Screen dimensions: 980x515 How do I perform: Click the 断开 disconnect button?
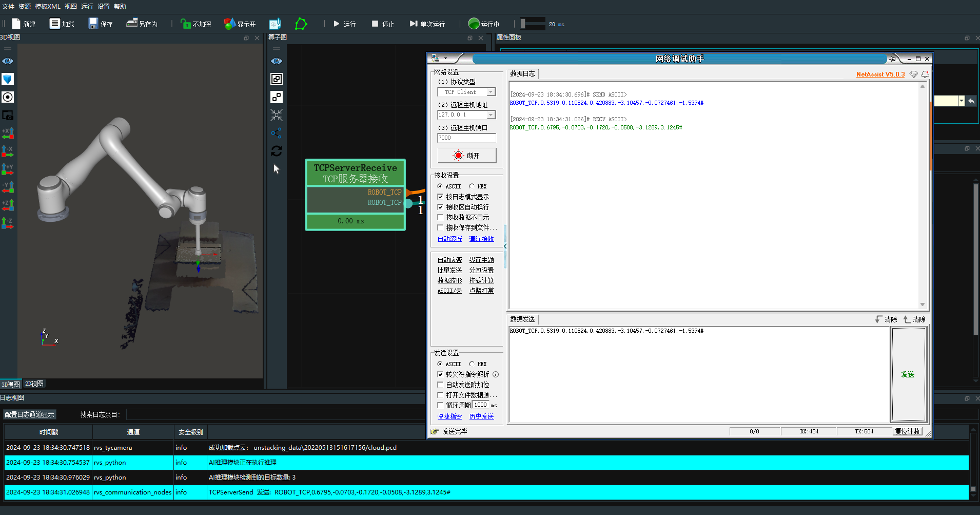tap(466, 156)
